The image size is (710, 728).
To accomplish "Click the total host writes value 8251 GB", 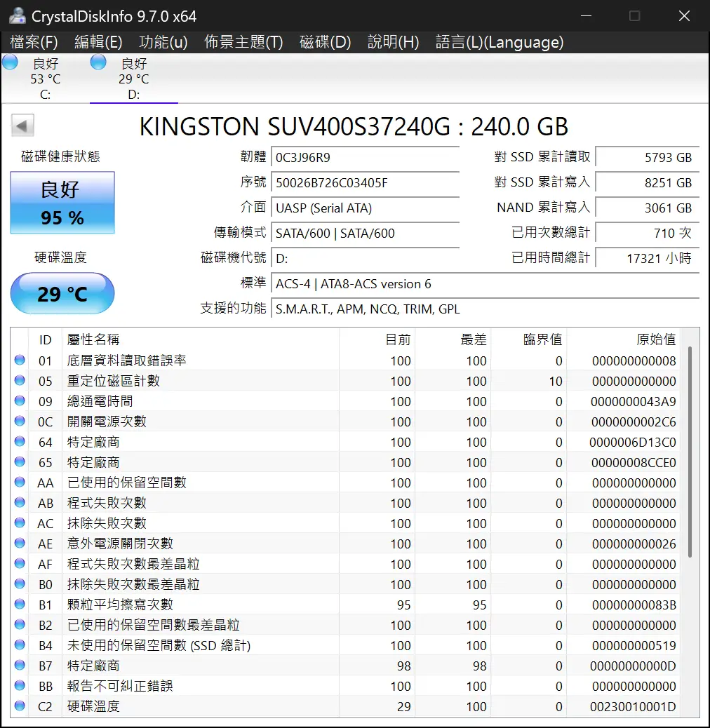I will click(648, 182).
